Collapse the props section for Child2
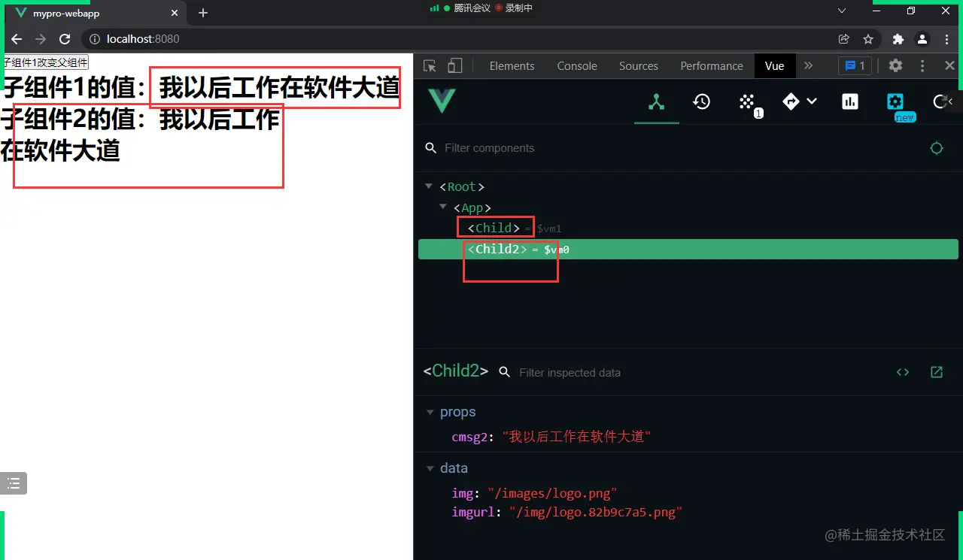This screenshot has height=560, width=963. coord(430,412)
